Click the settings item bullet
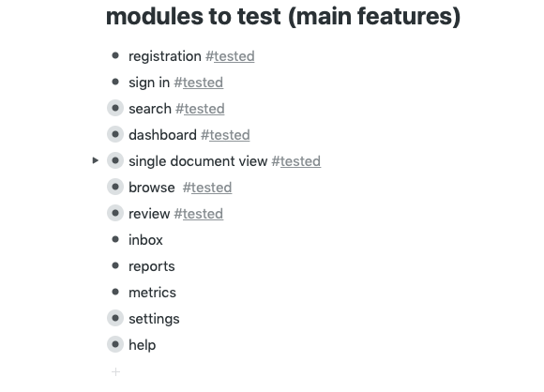Screen dimensions: 544x392 115,318
